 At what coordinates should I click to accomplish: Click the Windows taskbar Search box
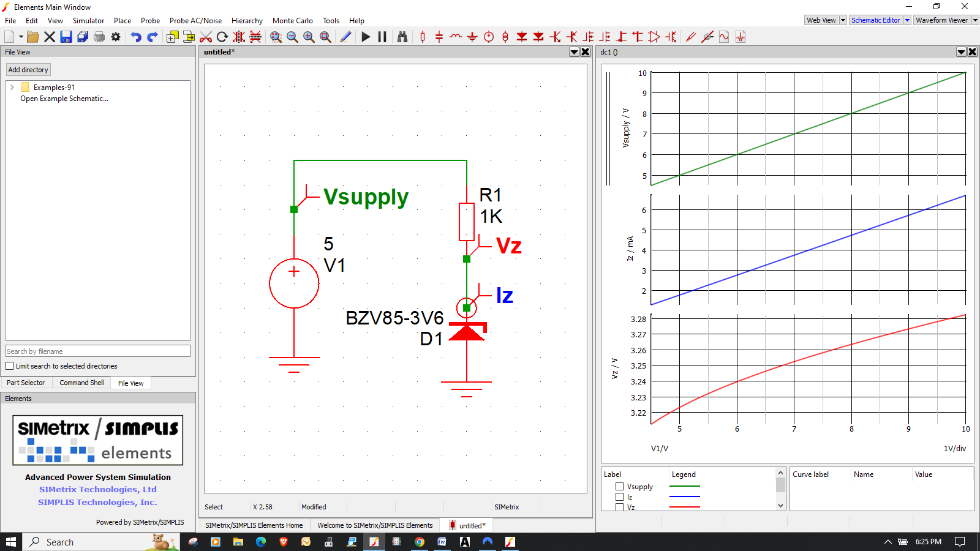101,542
